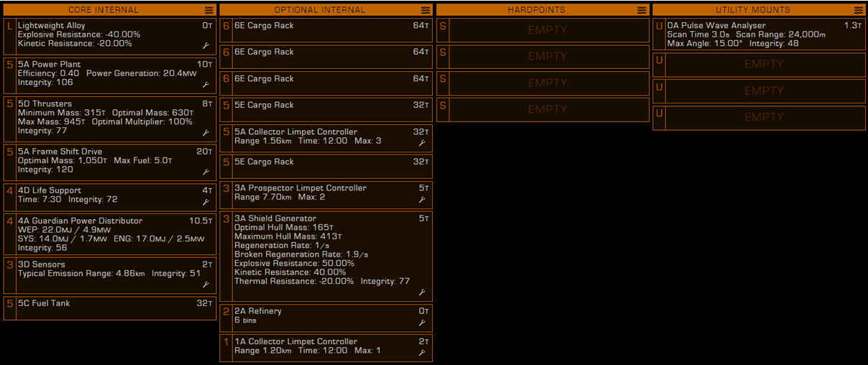Select the 5A Frame Shift Drive module
This screenshot has width=868, height=365.
click(x=110, y=162)
